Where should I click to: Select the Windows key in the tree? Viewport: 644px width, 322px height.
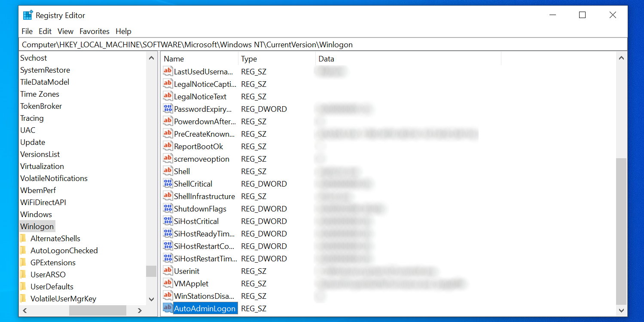click(x=36, y=215)
